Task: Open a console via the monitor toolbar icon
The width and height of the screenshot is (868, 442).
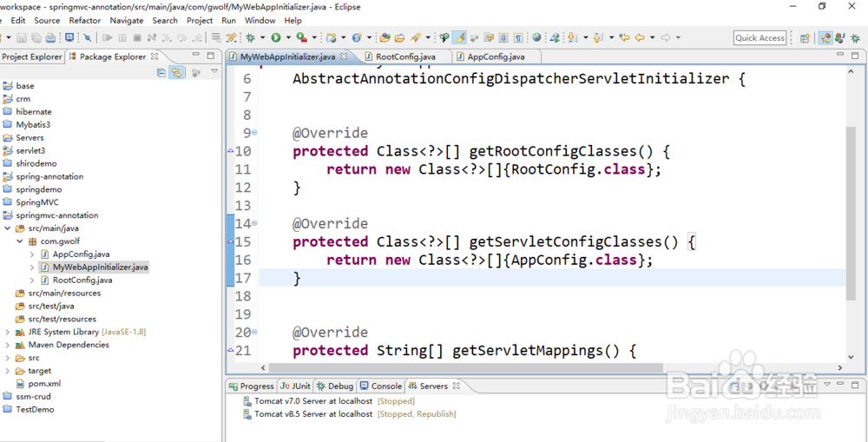Action: click(x=69, y=37)
